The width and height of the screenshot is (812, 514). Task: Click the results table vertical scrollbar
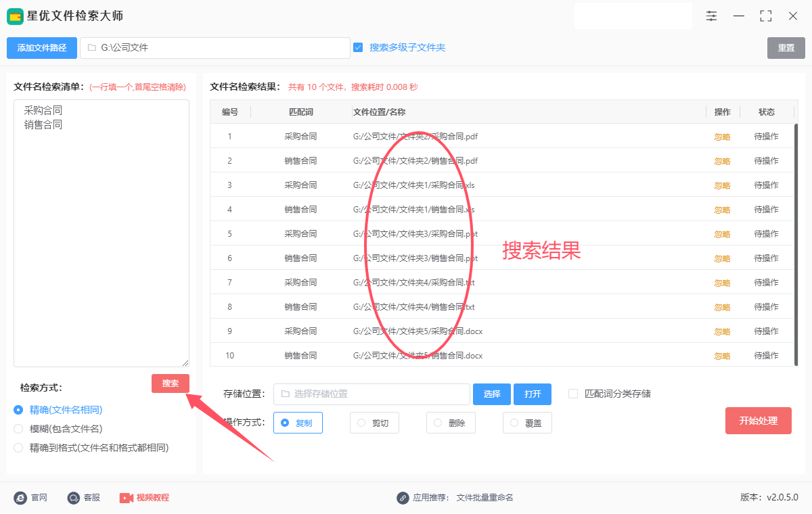[x=796, y=243]
